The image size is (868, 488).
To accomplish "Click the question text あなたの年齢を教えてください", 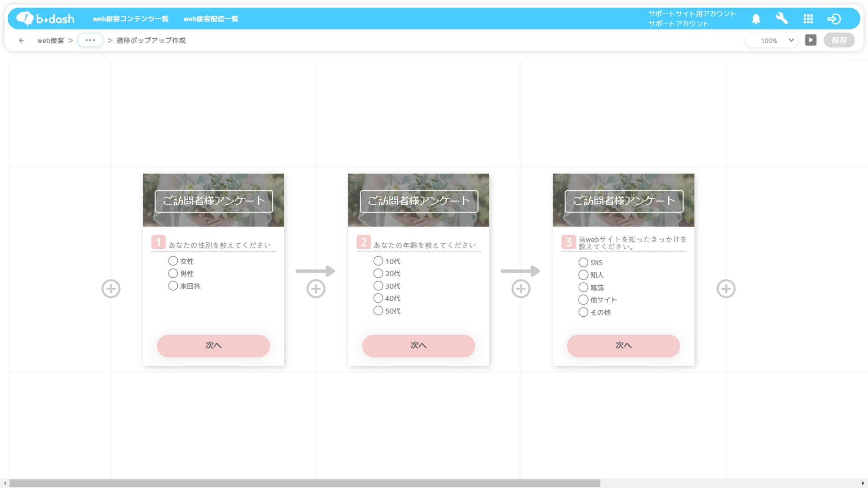I will click(424, 245).
